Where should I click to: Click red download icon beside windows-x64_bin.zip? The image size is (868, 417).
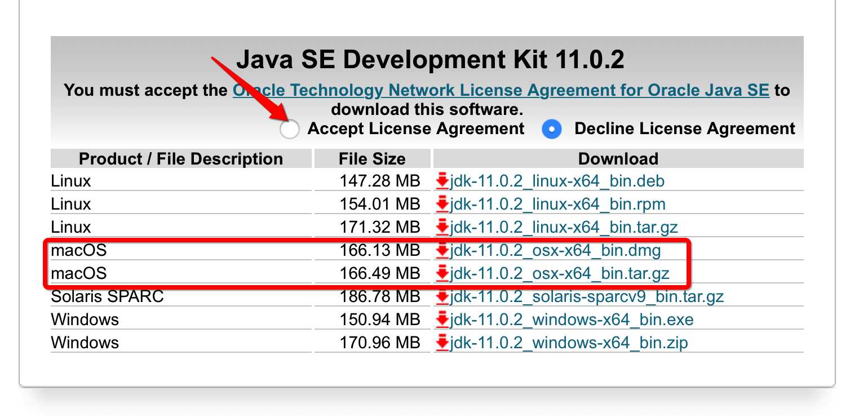[442, 343]
